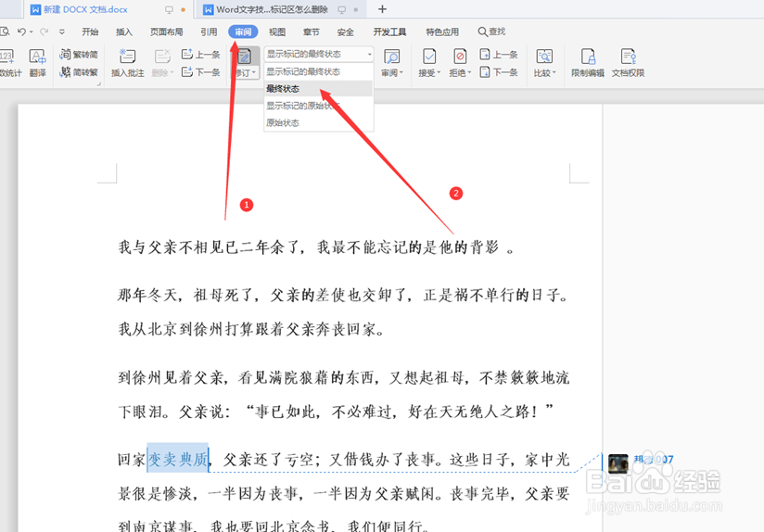This screenshot has height=532, width=764.
Task: Switch to the 插入 ribbon tab
Action: [124, 32]
